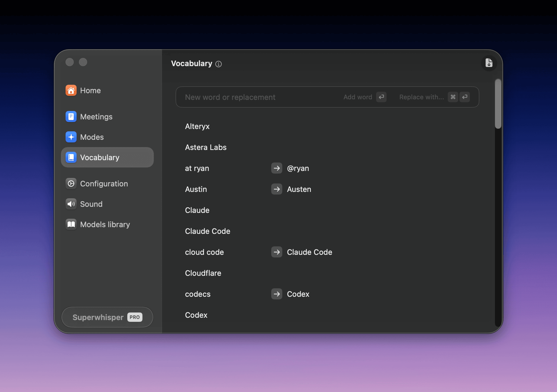The width and height of the screenshot is (557, 392).
Task: Select the Austin source word
Action: (196, 189)
